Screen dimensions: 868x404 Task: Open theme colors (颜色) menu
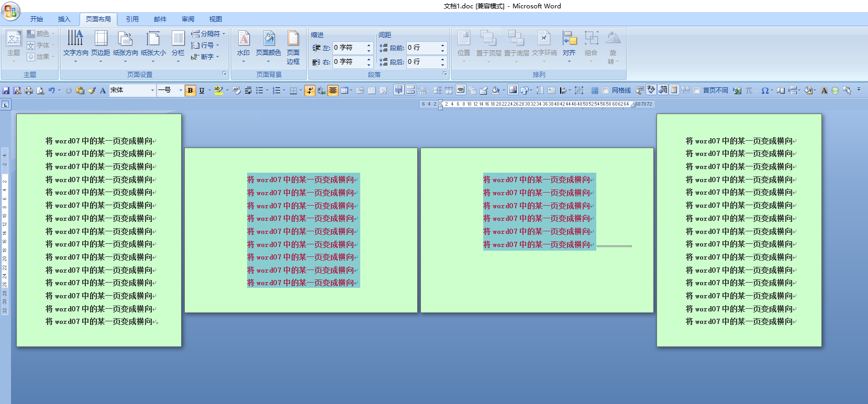coord(41,33)
